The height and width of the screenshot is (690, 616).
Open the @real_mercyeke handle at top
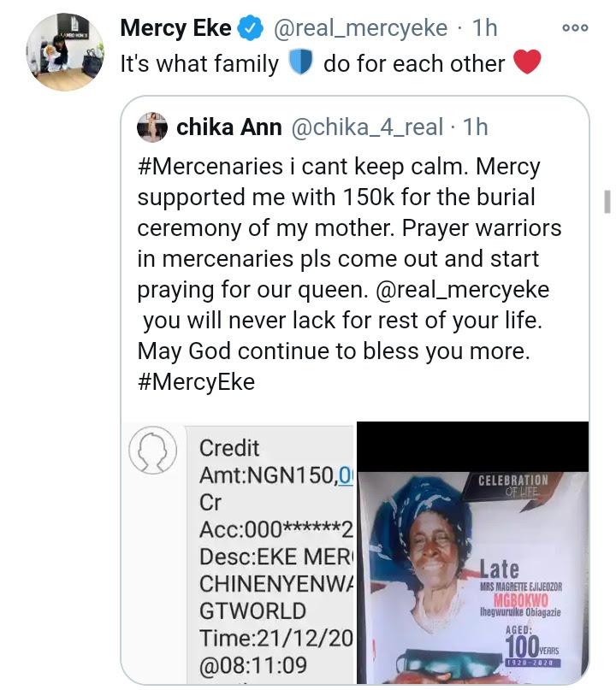click(x=359, y=28)
